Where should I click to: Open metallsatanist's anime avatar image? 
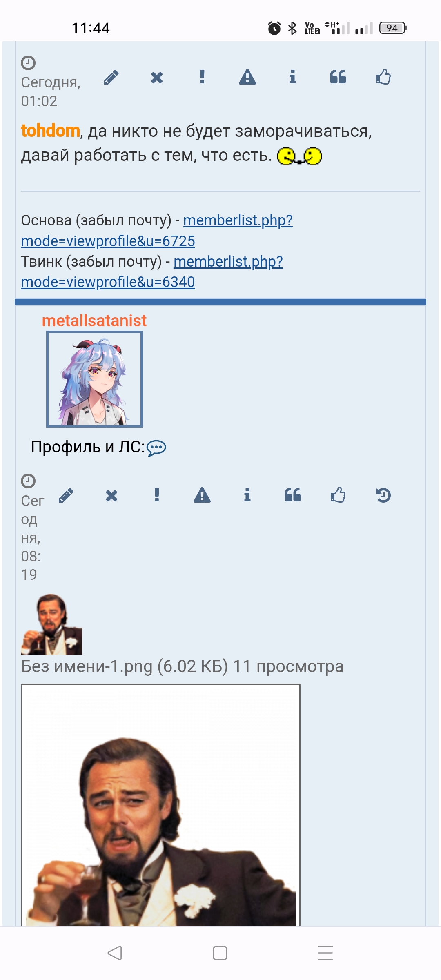(94, 379)
